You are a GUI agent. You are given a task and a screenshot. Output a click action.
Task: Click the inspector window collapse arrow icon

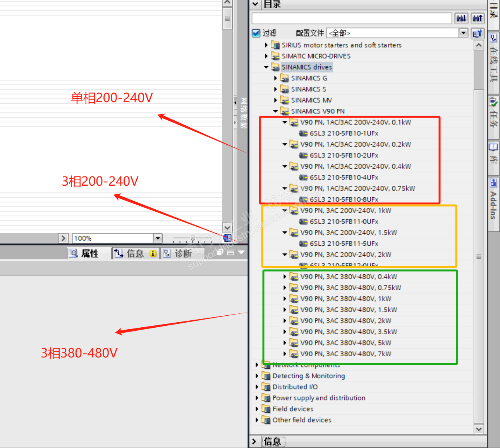pos(241,252)
